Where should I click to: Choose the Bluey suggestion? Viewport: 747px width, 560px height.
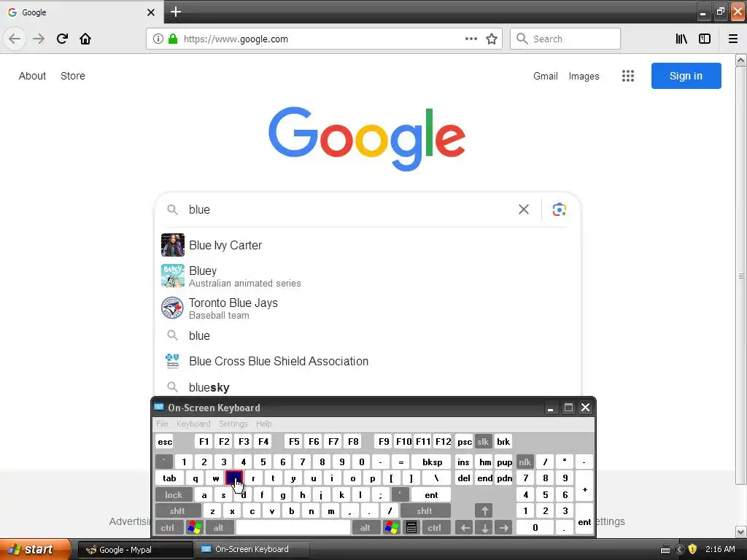pos(367,276)
